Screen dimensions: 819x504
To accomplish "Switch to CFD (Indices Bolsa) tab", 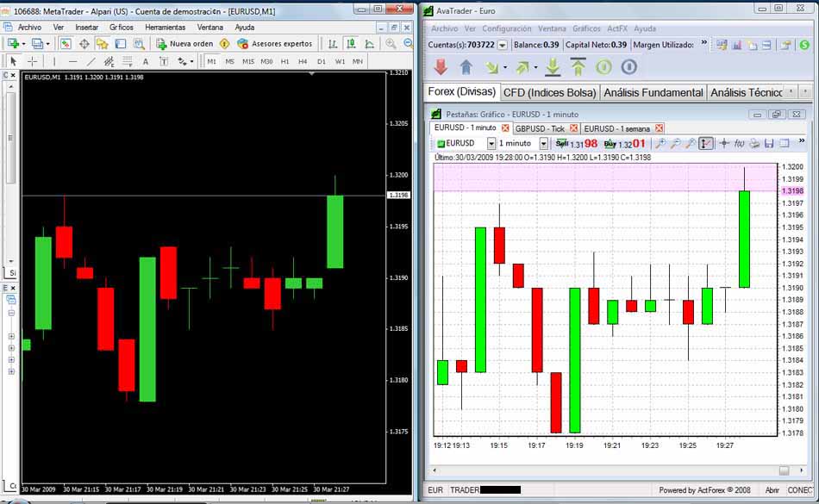I will [x=550, y=92].
